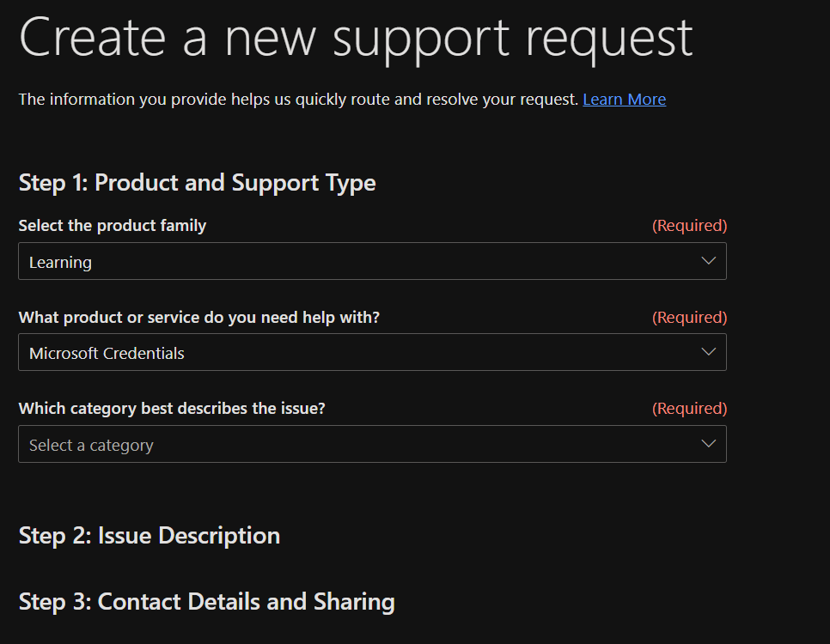Screen dimensions: 830x644
Task: Expand Step 2: Issue Description section
Action: click(x=150, y=536)
